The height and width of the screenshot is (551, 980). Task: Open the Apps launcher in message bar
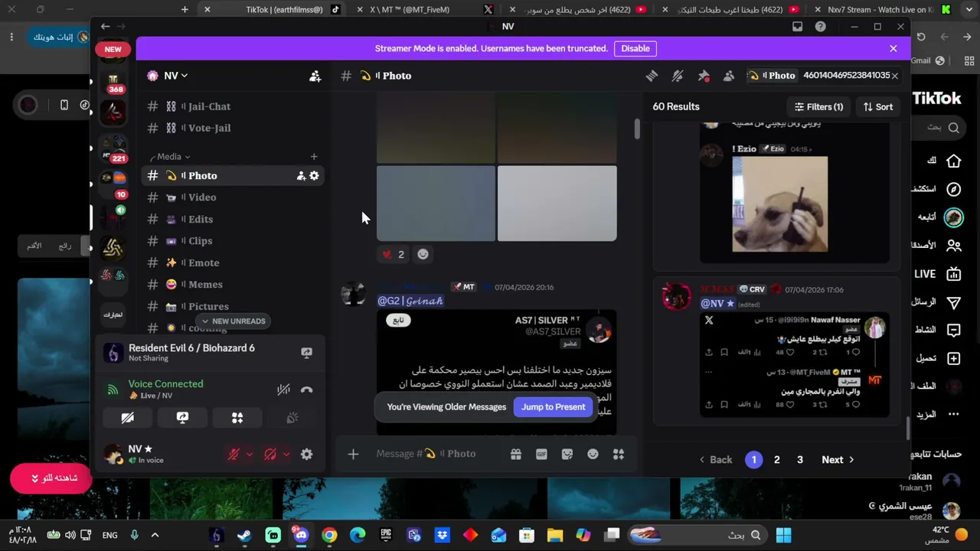[619, 454]
